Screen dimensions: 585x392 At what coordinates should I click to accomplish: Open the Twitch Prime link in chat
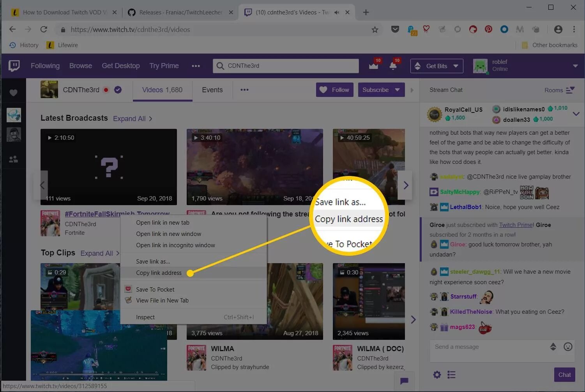tap(516, 225)
